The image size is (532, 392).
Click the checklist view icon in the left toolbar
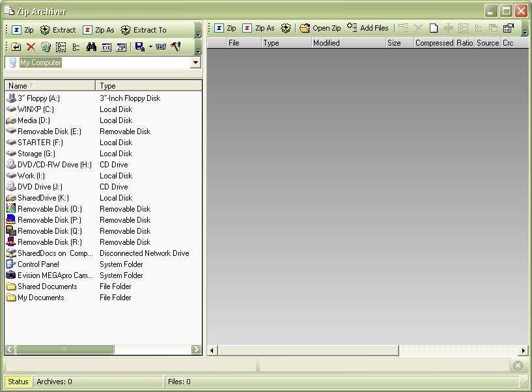point(76,47)
